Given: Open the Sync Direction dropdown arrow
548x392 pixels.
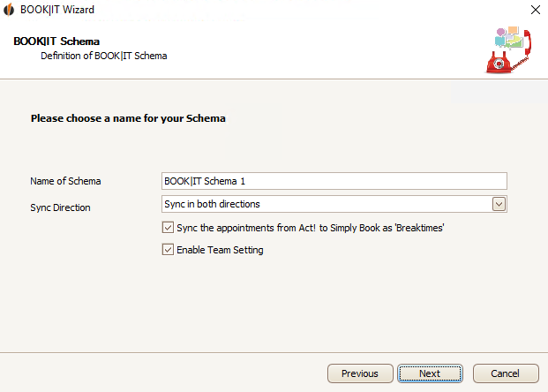Looking at the screenshot, I should pyautogui.click(x=499, y=204).
